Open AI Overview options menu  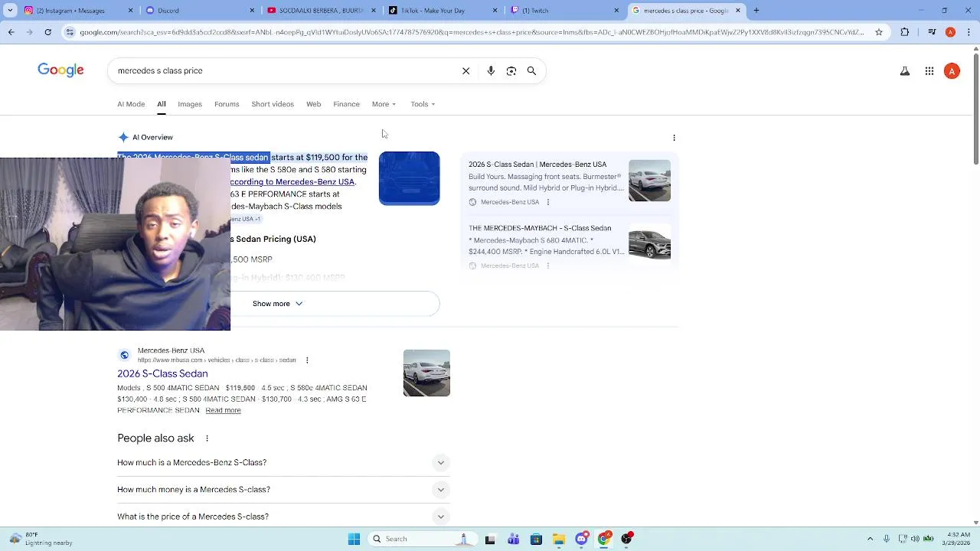(x=674, y=138)
